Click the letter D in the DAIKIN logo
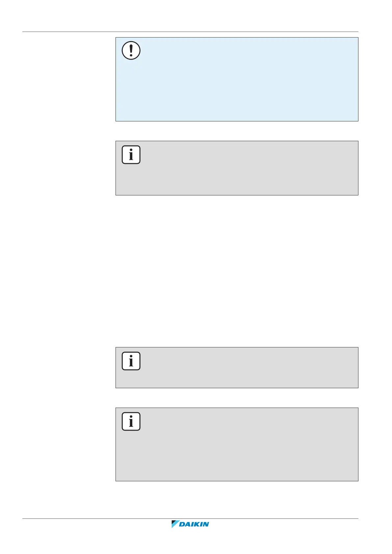The height and width of the screenshot is (554, 392). click(x=182, y=524)
